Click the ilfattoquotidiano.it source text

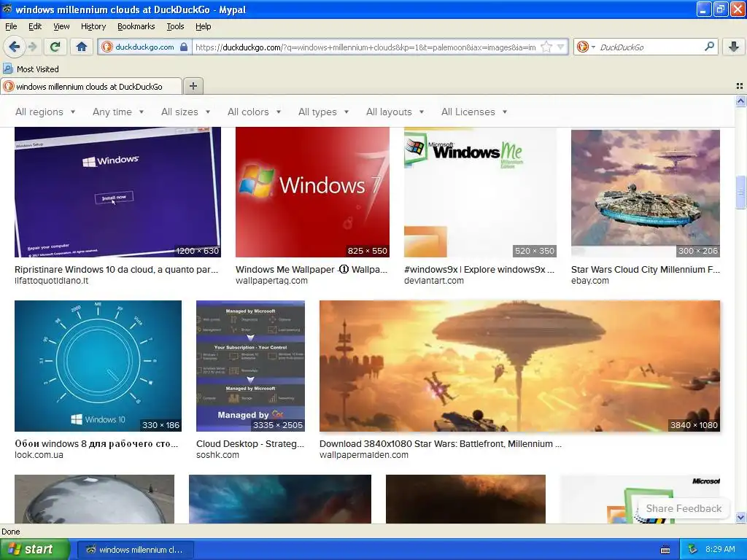coord(52,281)
